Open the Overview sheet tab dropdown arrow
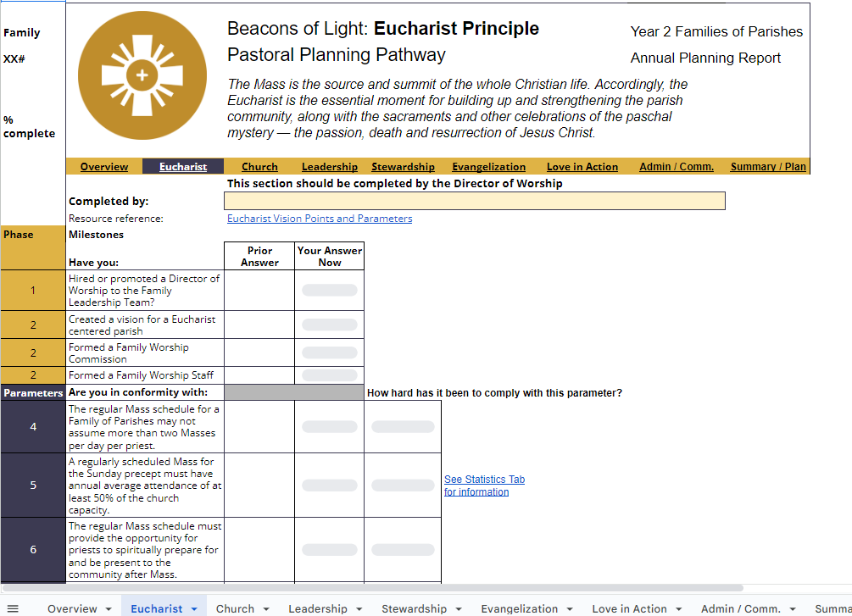852x616 pixels. pos(108,608)
